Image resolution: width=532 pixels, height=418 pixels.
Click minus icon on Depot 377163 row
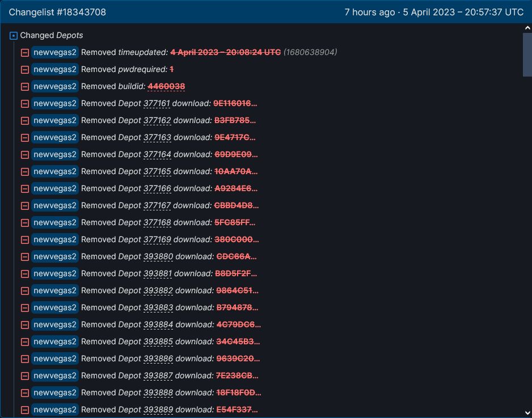25,137
